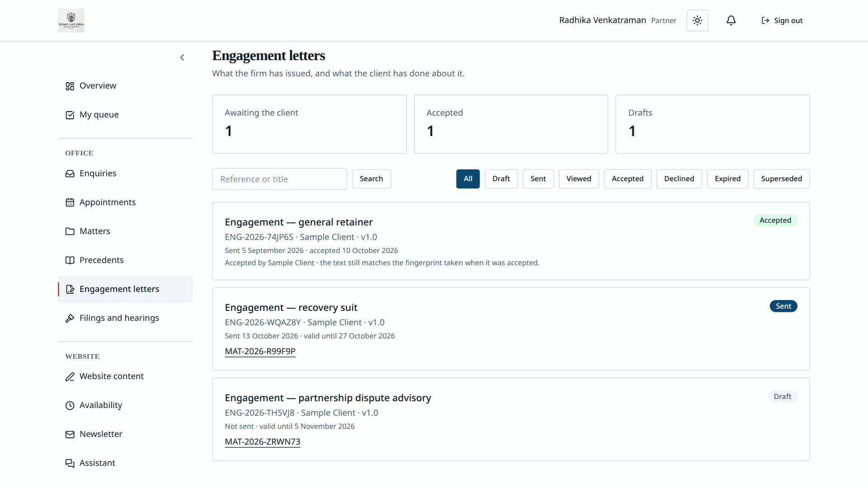The height and width of the screenshot is (488, 868).
Task: Click the Draft status badge on advisory letter
Action: 782,397
